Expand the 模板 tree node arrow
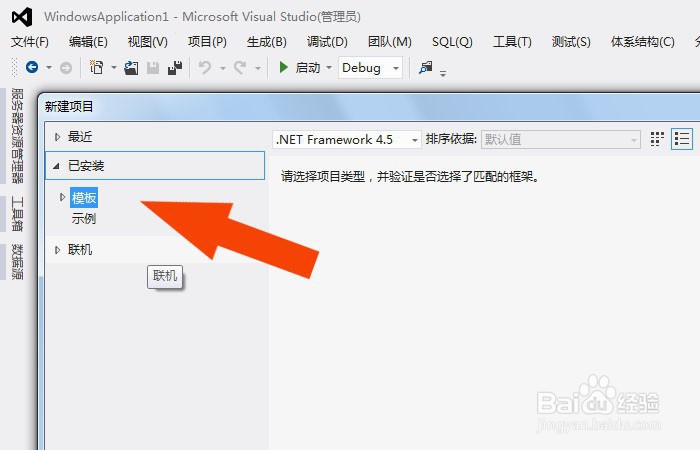This screenshot has height=450, width=700. tap(62, 197)
